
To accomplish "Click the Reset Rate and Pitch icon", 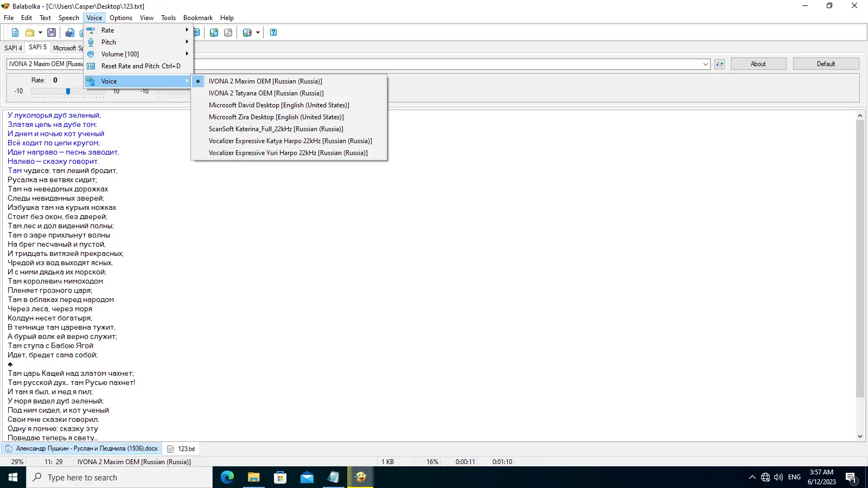I will point(91,66).
